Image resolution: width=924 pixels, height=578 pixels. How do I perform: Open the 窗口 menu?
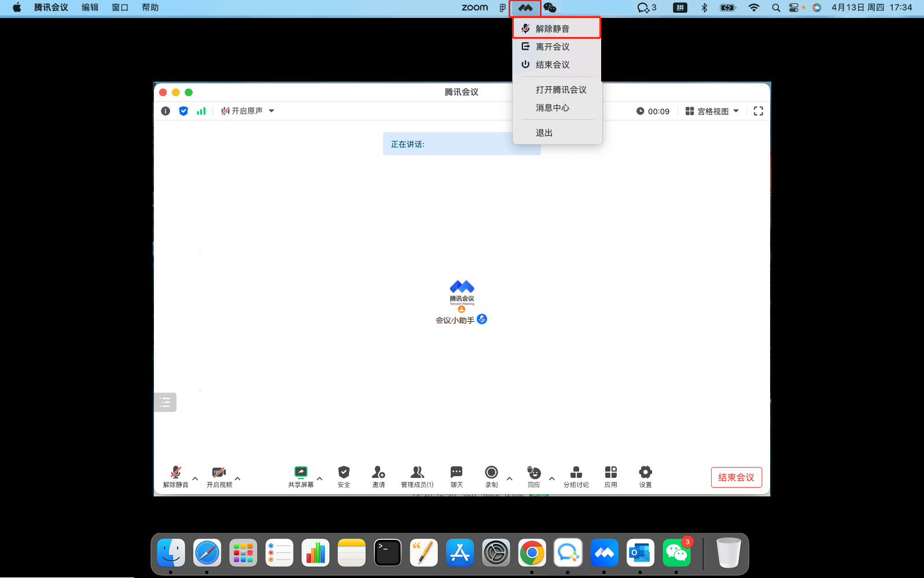[120, 8]
